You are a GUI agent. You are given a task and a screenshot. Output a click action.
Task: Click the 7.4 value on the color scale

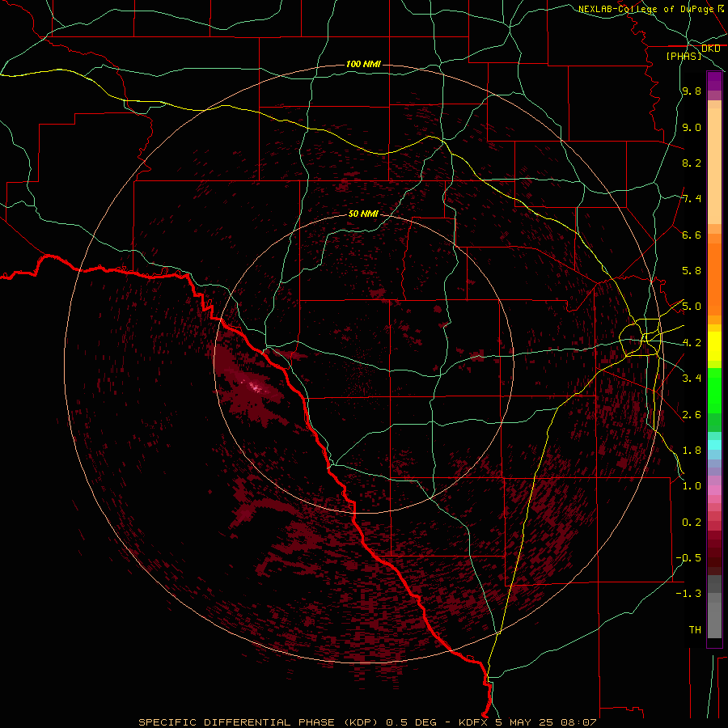[x=692, y=199]
